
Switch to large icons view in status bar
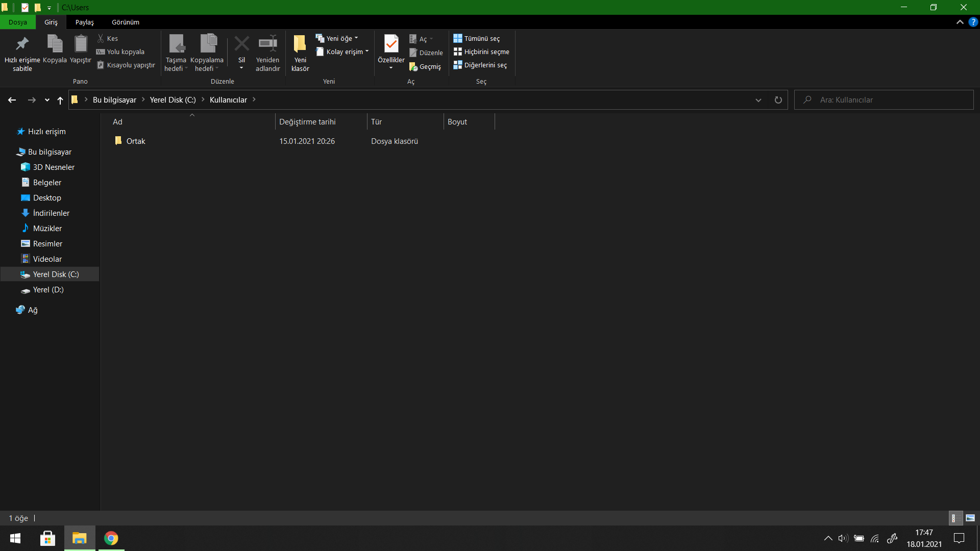coord(970,518)
